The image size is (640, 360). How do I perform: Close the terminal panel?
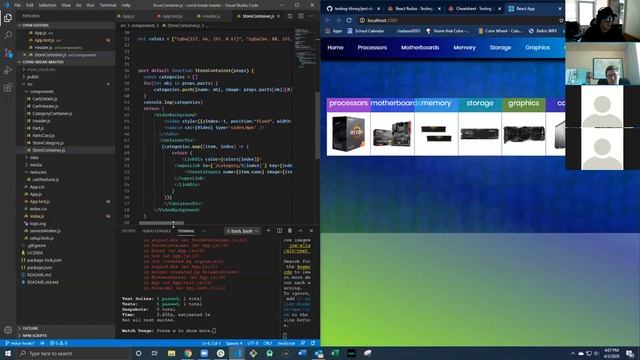pyautogui.click(x=311, y=231)
